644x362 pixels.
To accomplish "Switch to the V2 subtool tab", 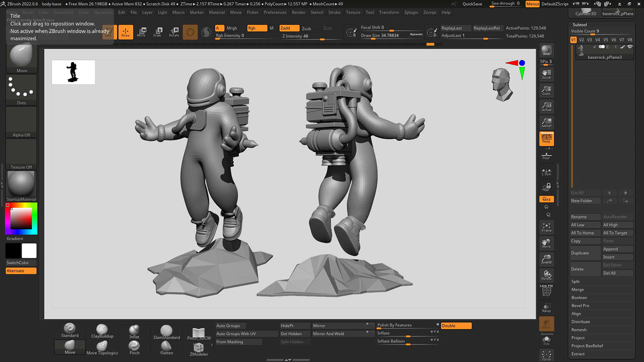I will coord(582,40).
